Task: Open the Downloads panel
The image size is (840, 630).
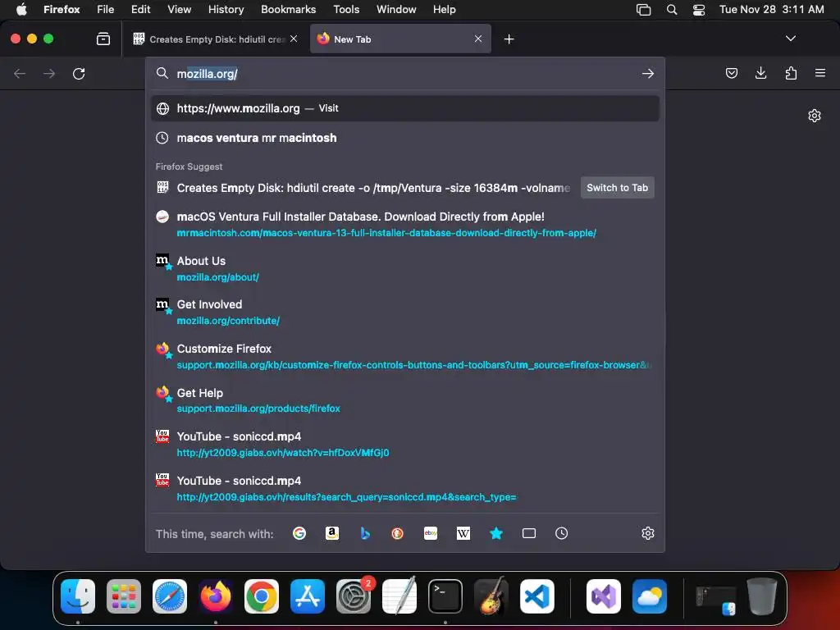Action: [760, 73]
